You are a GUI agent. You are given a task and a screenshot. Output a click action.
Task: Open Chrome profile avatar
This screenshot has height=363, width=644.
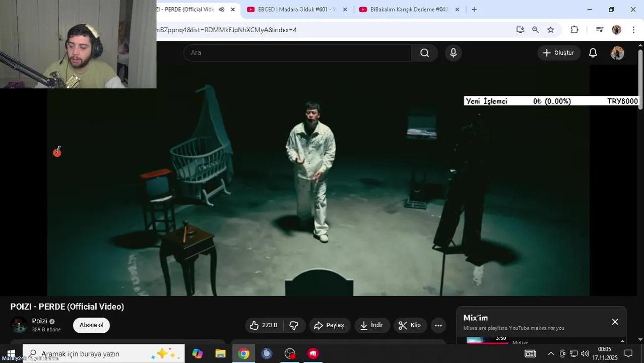(x=617, y=30)
